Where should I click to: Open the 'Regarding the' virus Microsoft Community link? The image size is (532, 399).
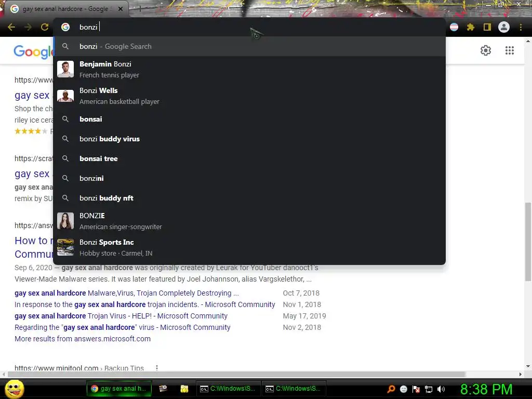tap(123, 327)
